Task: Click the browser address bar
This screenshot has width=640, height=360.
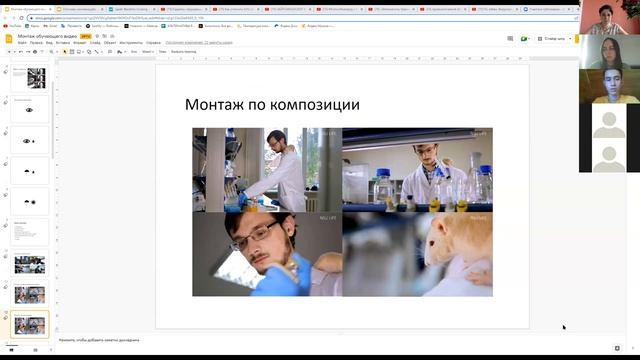Action: coord(302,18)
